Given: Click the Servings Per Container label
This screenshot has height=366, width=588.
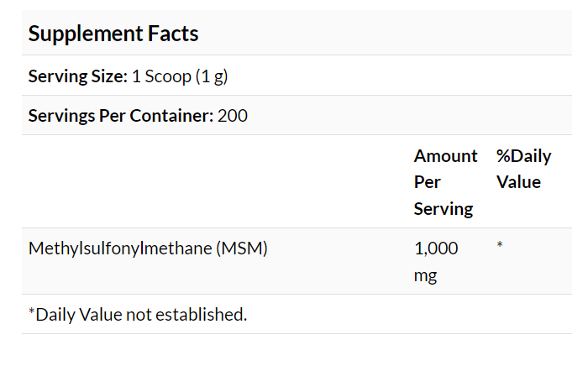Looking at the screenshot, I should [x=120, y=116].
